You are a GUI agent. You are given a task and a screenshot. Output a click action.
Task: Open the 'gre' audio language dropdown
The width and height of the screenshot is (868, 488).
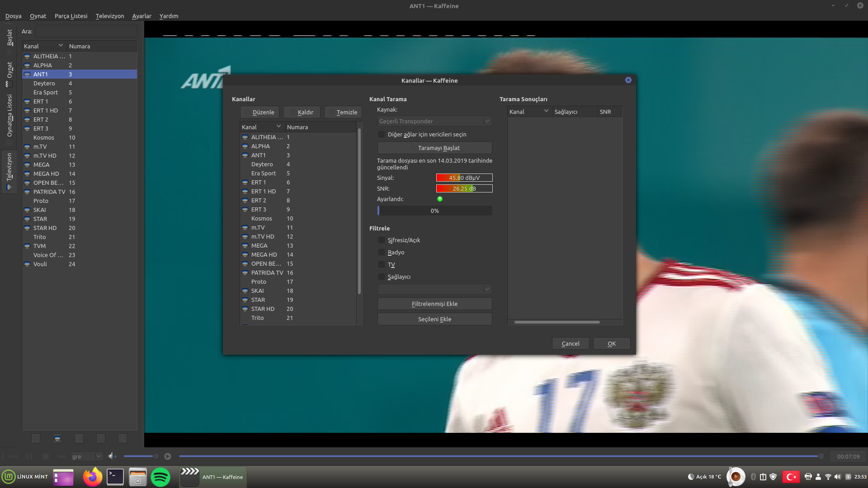tap(87, 456)
